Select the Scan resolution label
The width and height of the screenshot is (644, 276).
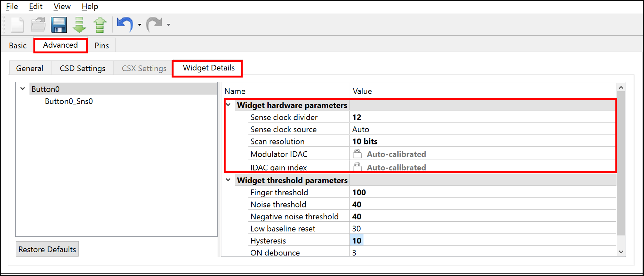277,142
